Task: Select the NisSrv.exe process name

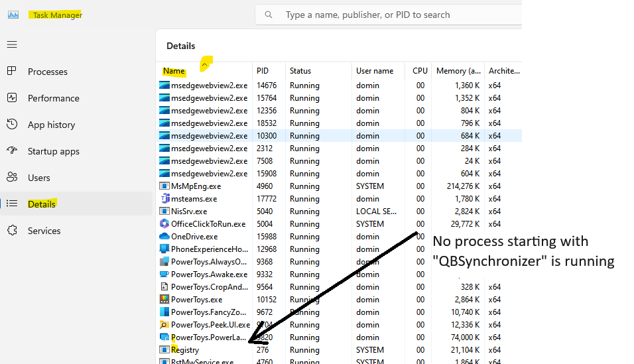Action: [x=189, y=211]
